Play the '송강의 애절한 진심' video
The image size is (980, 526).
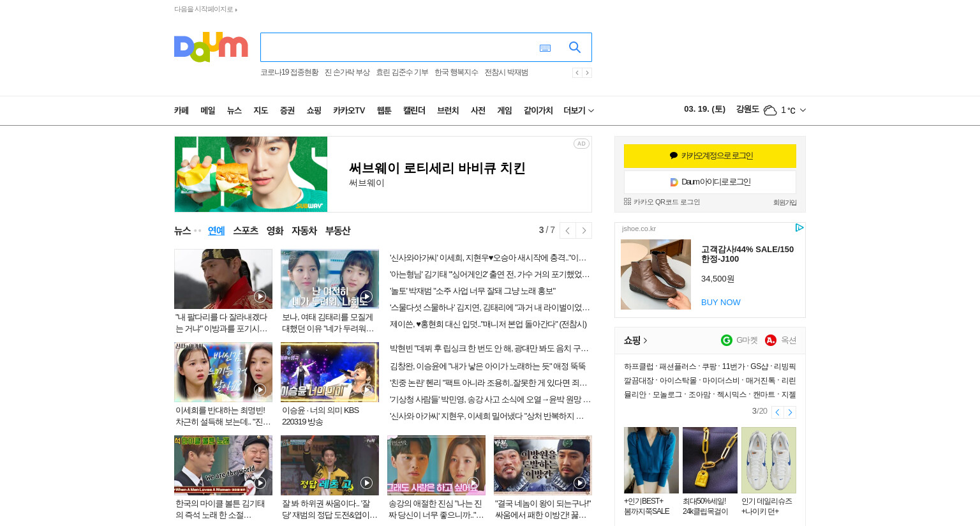point(473,483)
